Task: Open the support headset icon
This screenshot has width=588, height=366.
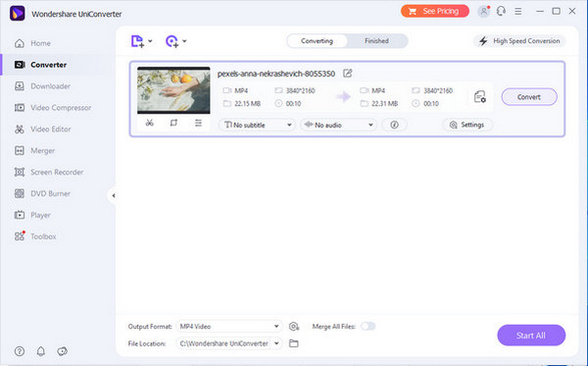Action: click(501, 11)
